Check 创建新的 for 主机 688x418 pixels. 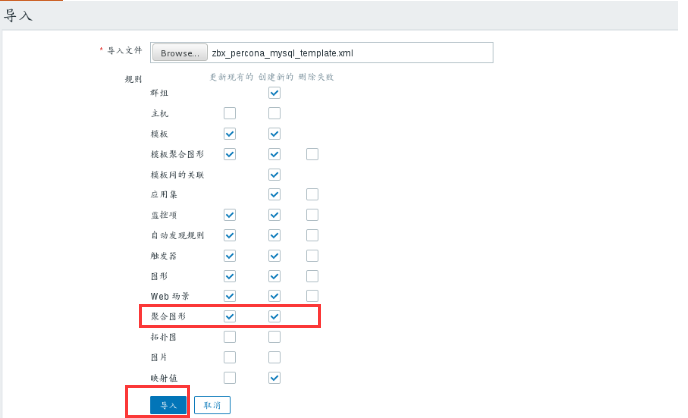274,113
